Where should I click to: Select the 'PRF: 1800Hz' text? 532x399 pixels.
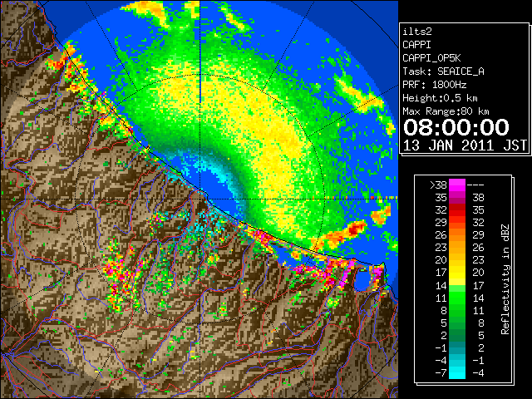click(434, 85)
